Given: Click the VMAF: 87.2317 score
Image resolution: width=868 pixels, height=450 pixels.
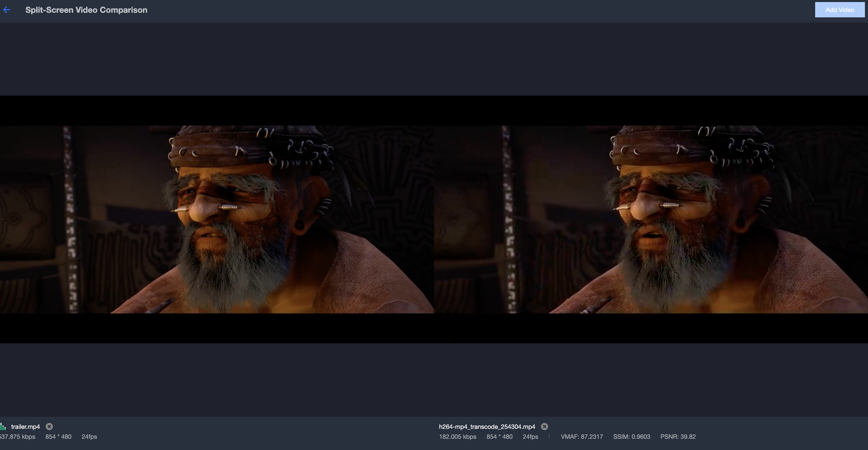Looking at the screenshot, I should (582, 437).
